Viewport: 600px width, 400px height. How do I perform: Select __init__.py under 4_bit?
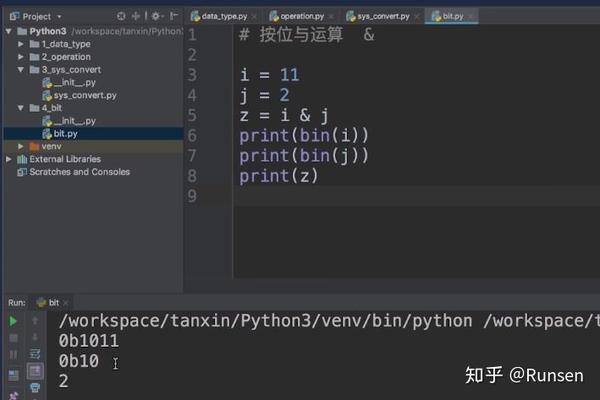74,121
